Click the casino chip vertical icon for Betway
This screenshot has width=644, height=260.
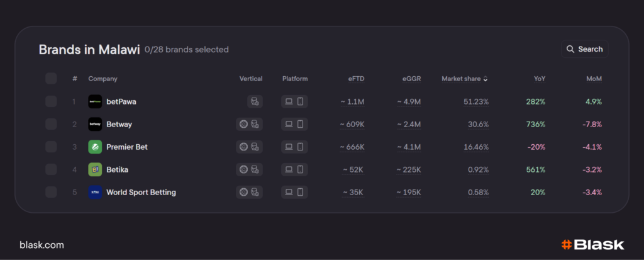(243, 124)
